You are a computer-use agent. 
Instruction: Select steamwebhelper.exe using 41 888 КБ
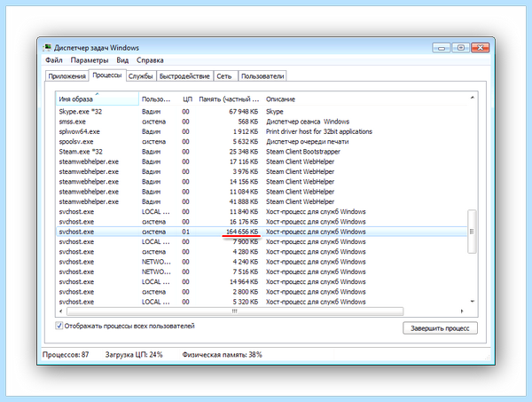tap(262, 201)
